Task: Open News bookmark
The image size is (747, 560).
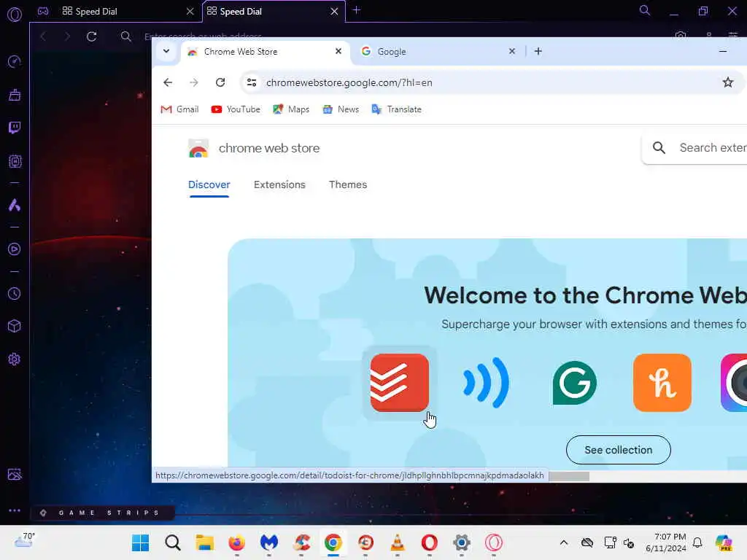Action: coord(341,109)
